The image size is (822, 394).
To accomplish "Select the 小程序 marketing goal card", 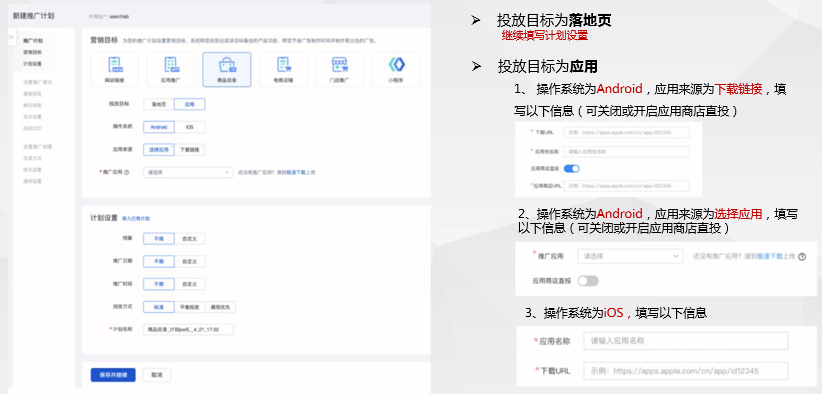I will tap(395, 69).
